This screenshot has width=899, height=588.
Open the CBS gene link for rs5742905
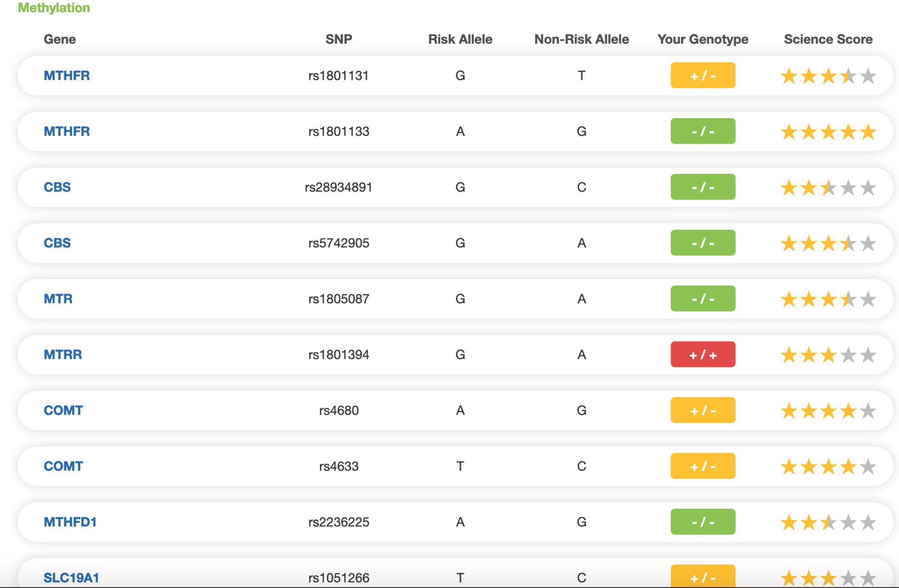pyautogui.click(x=57, y=243)
